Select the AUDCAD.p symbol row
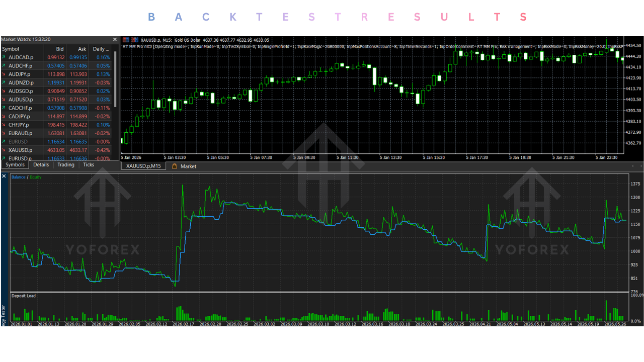This screenshot has width=644, height=362. coord(57,57)
